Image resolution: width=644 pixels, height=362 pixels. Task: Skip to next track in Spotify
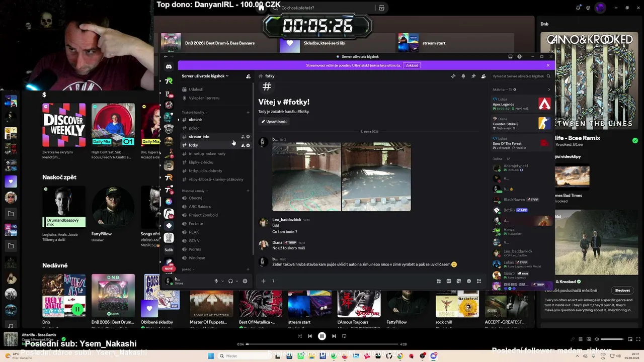[x=334, y=336]
